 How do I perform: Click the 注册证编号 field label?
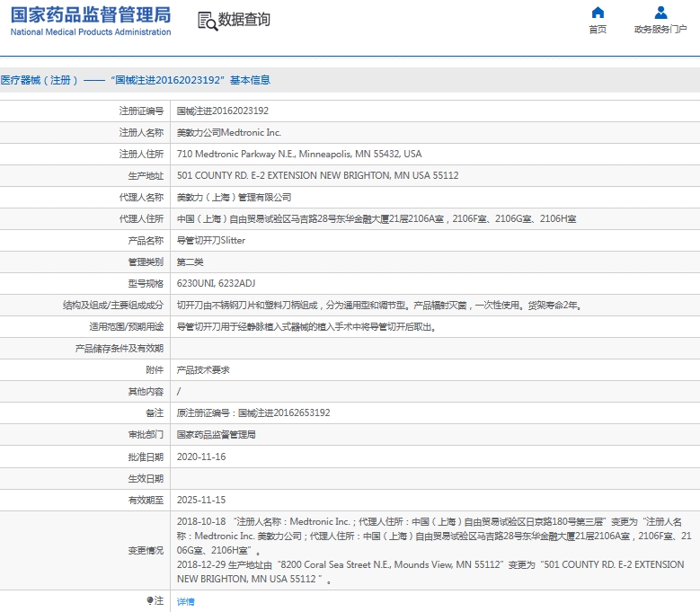click(141, 111)
